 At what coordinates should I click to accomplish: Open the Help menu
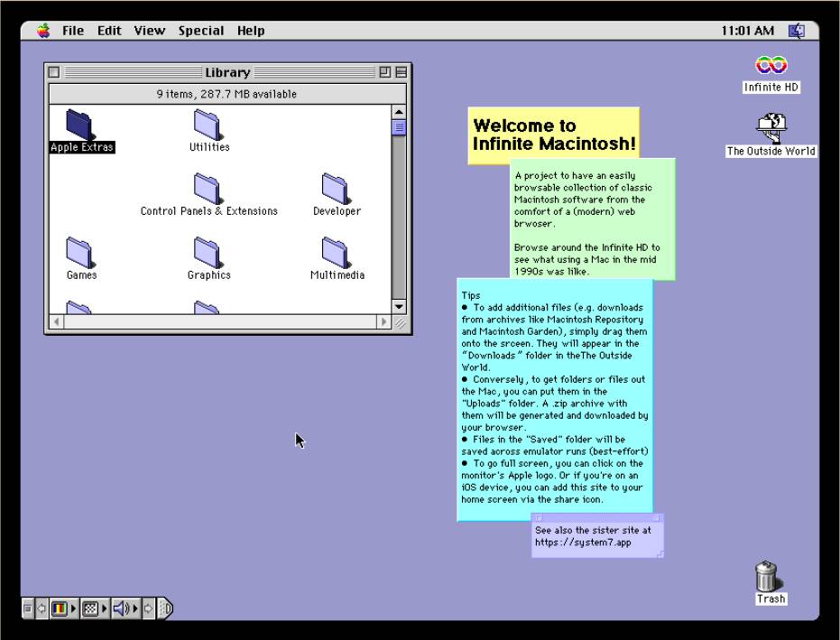[x=251, y=30]
